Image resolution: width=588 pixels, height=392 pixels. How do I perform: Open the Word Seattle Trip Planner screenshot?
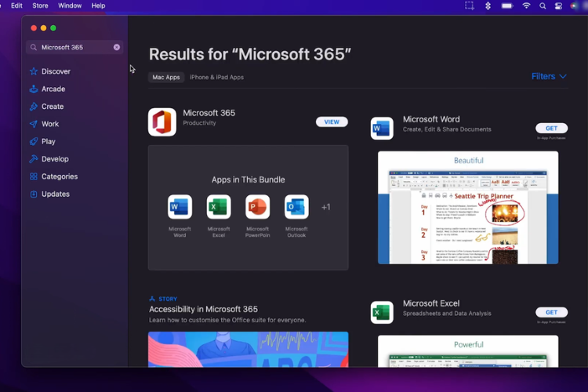[x=468, y=208]
